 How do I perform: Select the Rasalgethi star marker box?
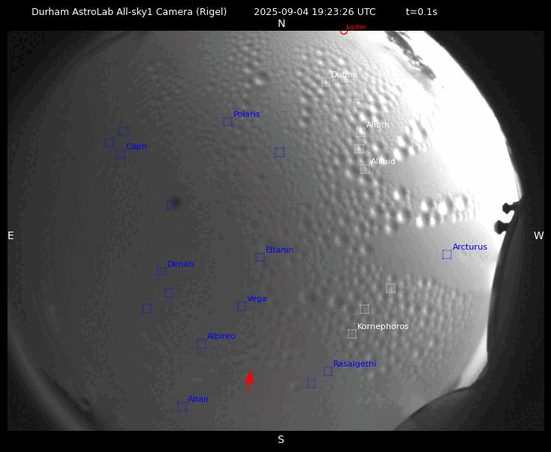pos(328,371)
